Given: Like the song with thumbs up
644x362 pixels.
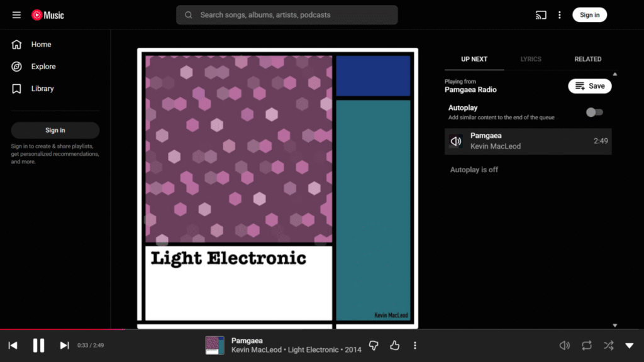Looking at the screenshot, I should tap(395, 345).
